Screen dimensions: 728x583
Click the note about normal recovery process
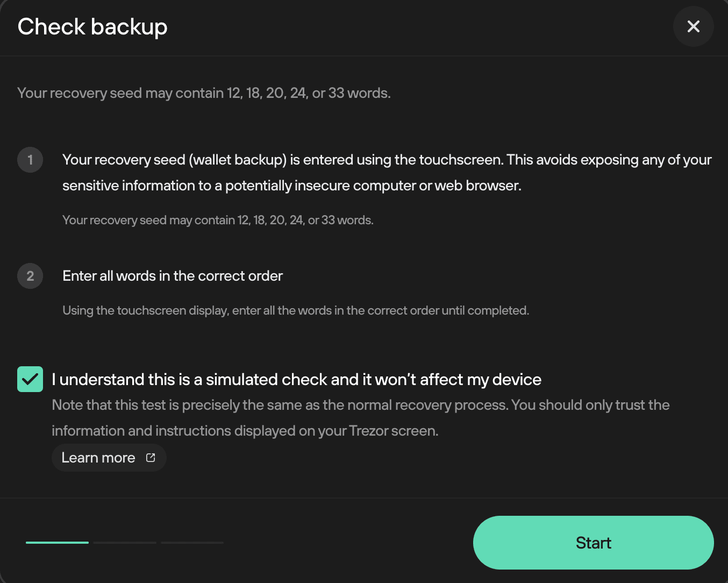tap(361, 405)
